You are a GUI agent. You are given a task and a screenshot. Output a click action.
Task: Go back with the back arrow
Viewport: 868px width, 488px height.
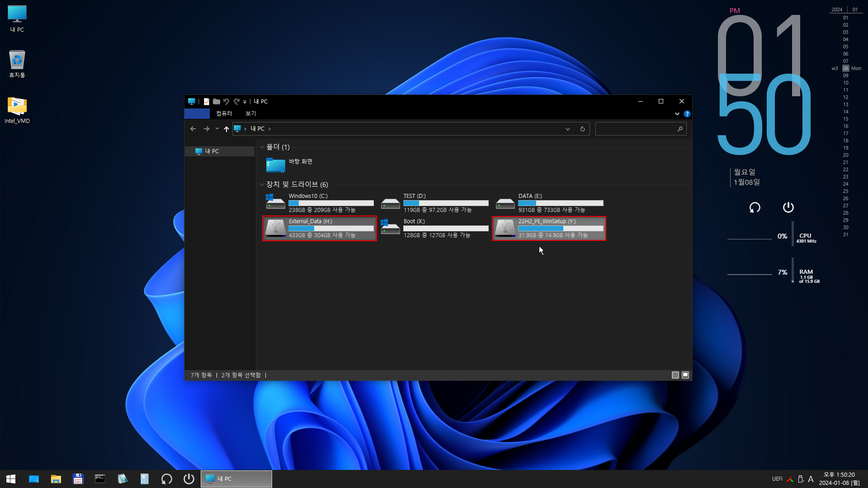[x=193, y=129]
